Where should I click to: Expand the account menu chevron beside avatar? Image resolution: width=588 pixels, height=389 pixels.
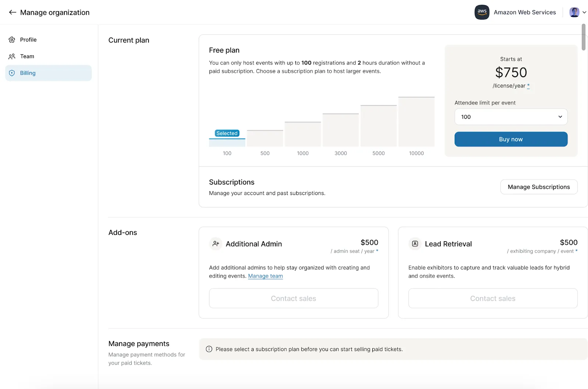click(x=584, y=12)
